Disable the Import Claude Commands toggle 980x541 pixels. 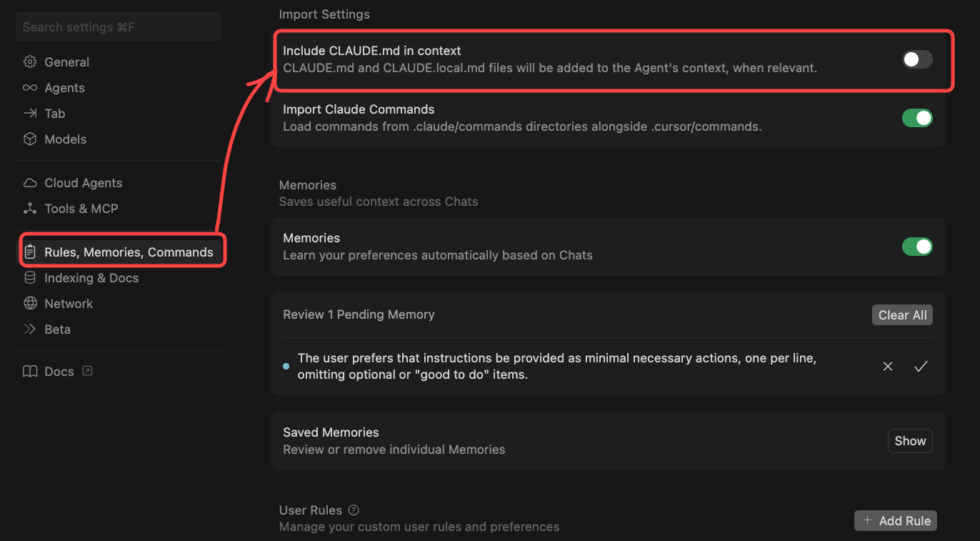(x=917, y=118)
